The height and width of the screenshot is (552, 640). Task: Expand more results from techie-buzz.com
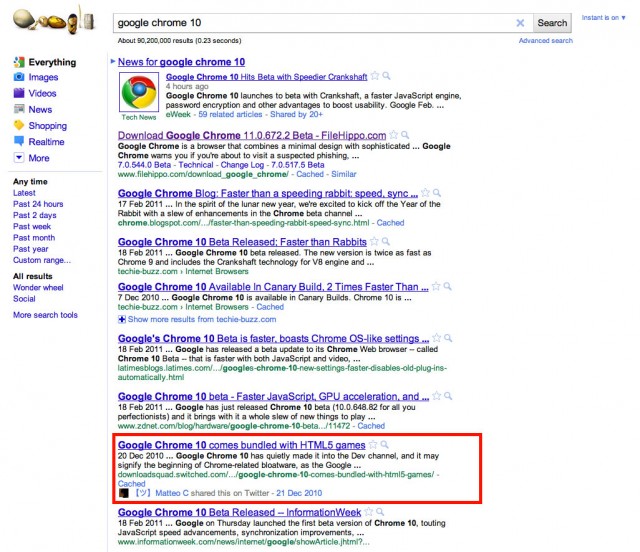click(122, 319)
